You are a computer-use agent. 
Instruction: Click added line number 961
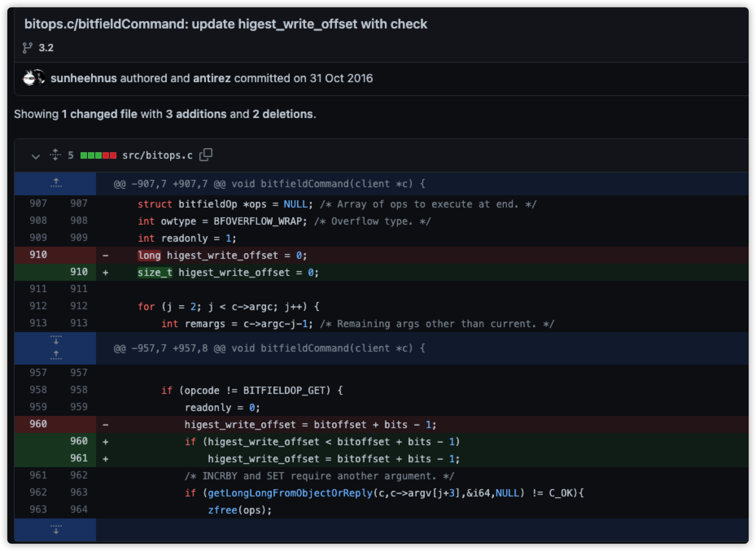pyautogui.click(x=79, y=458)
